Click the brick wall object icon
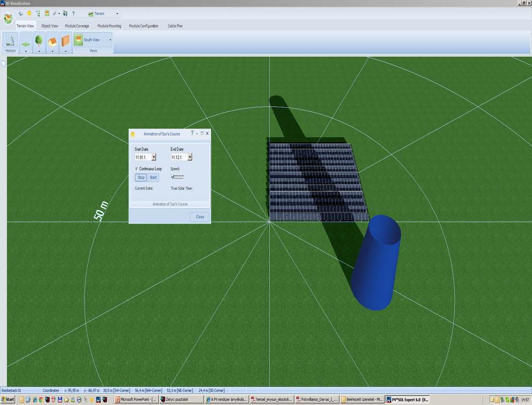Image resolution: width=532 pixels, height=405 pixels. 65,41
